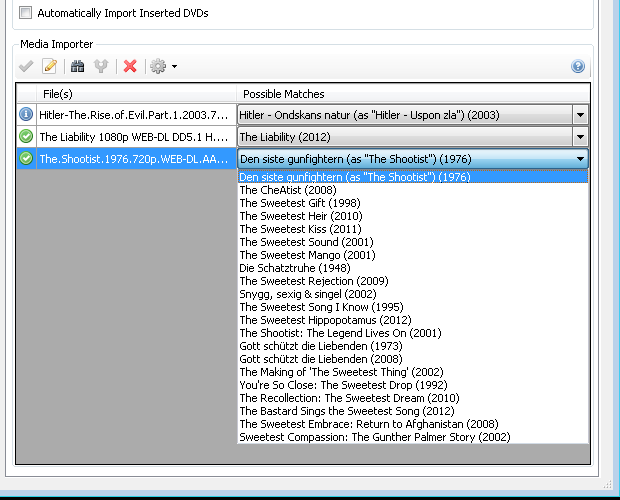
Task: Pick You're So Close: The Sweetest Drop
Action: pyautogui.click(x=413, y=385)
